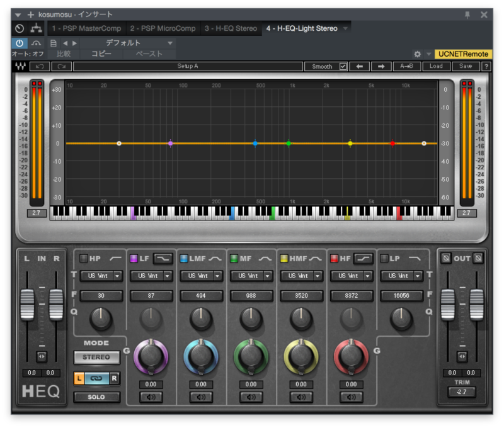The width and height of the screenshot is (504, 428).
Task: Click the STEREO mode button
Action: (96, 357)
